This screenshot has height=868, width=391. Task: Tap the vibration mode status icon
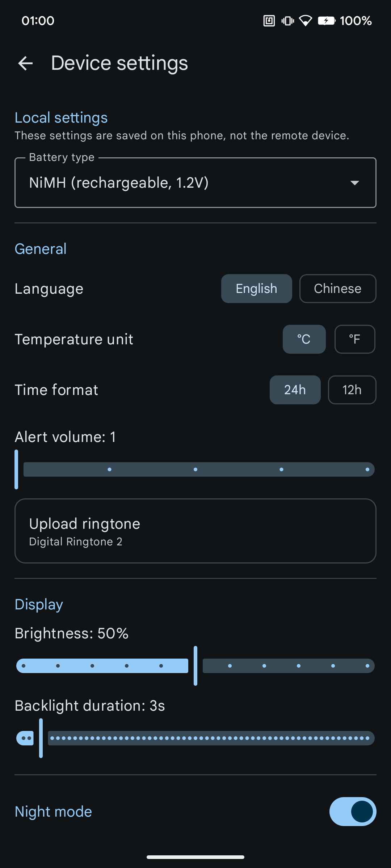[287, 21]
